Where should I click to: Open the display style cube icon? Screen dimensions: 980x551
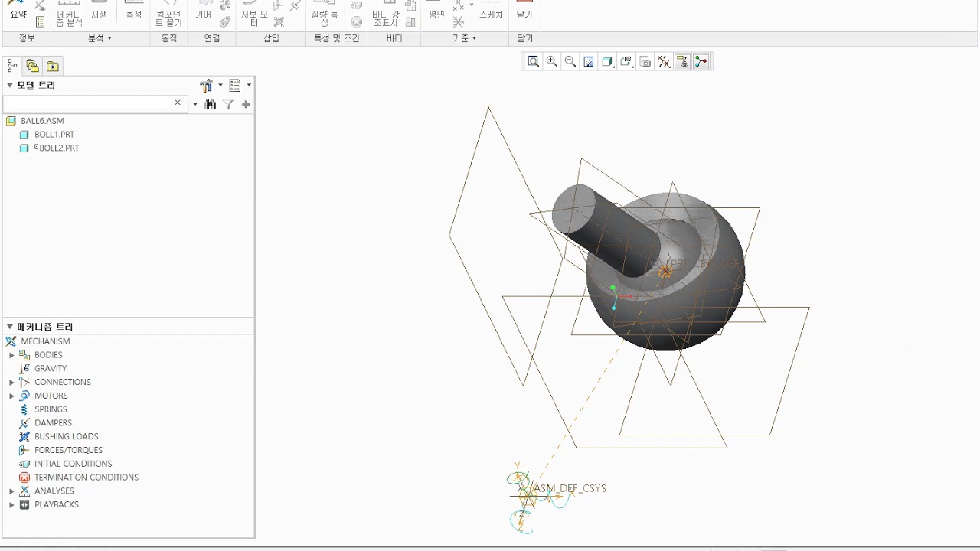608,62
